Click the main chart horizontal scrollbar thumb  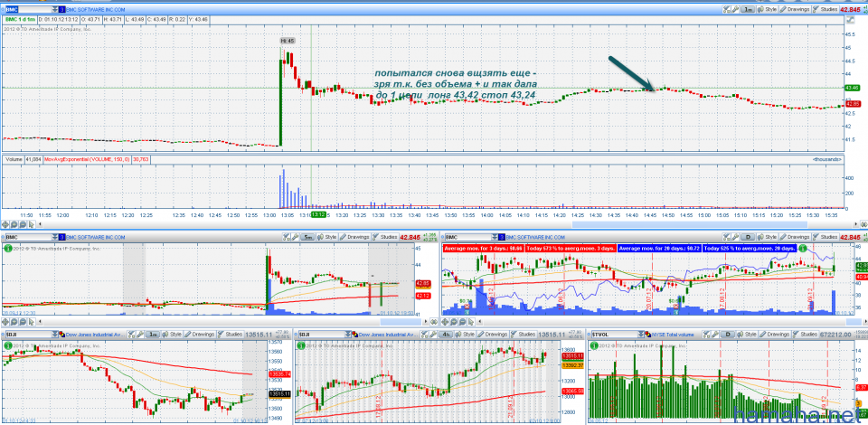(x=690, y=224)
